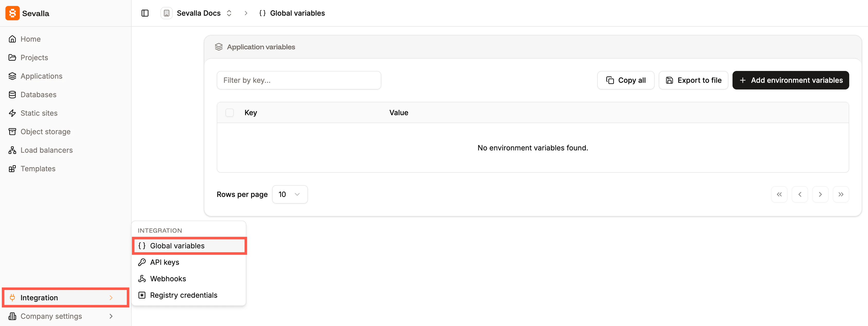
Task: Click the Load balancers network icon
Action: [12, 150]
